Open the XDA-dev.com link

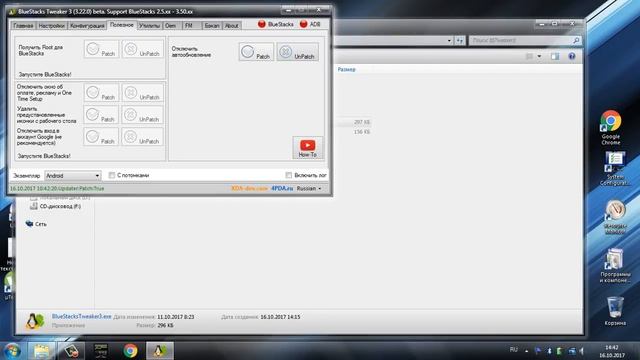(249, 189)
